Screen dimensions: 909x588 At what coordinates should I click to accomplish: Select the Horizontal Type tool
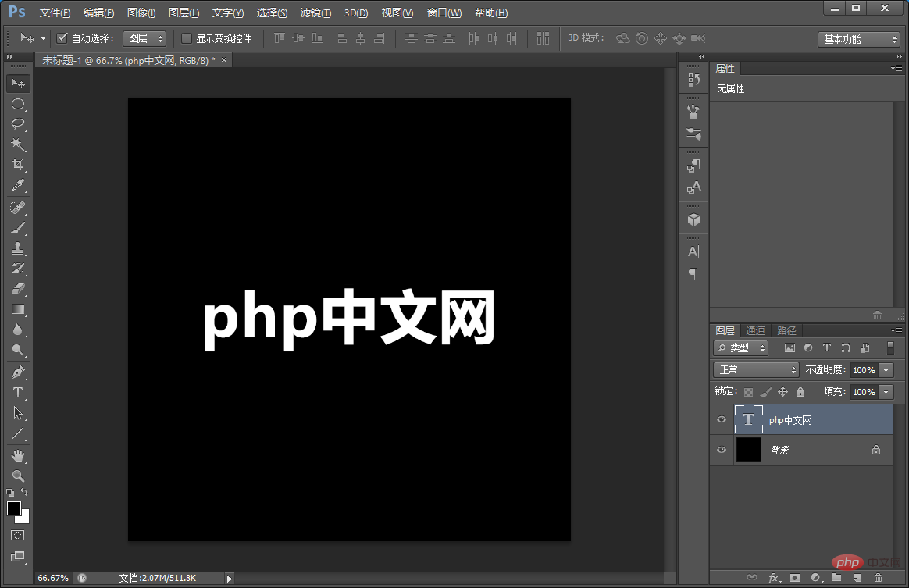(x=18, y=393)
